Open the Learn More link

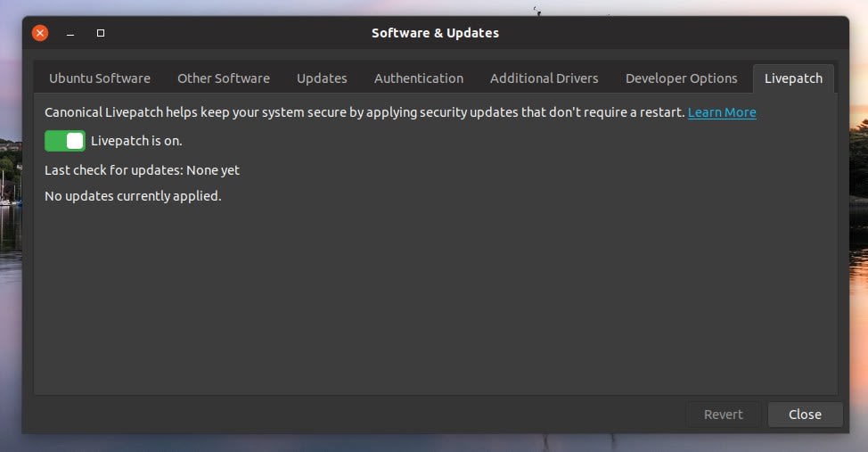[x=722, y=112]
